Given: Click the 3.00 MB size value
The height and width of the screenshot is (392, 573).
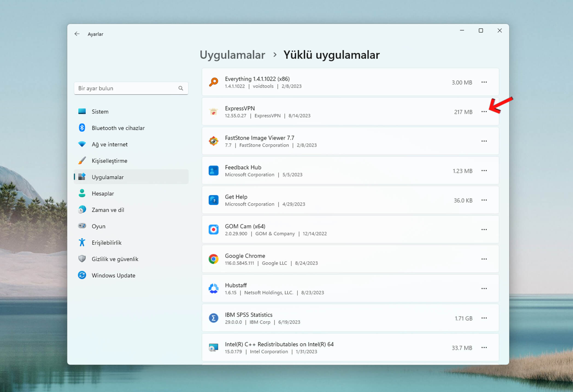Looking at the screenshot, I should pyautogui.click(x=462, y=82).
